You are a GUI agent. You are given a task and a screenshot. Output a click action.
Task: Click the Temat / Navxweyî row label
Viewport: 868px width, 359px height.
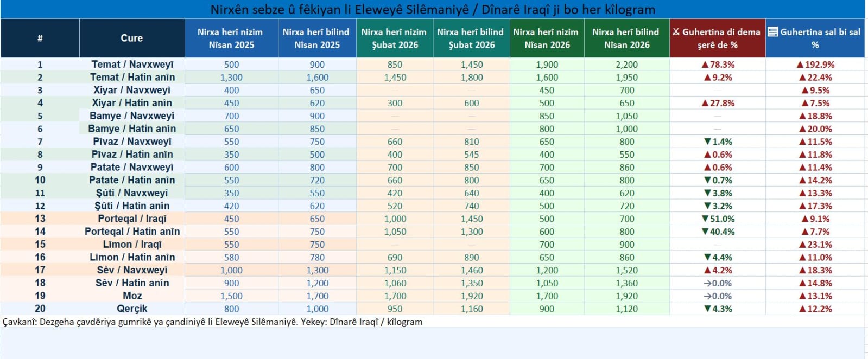click(132, 65)
